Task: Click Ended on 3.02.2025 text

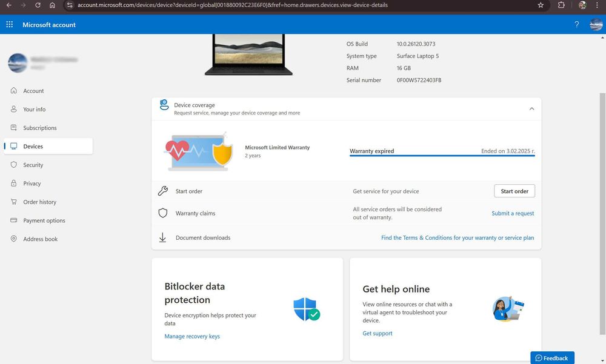Action: pyautogui.click(x=508, y=151)
